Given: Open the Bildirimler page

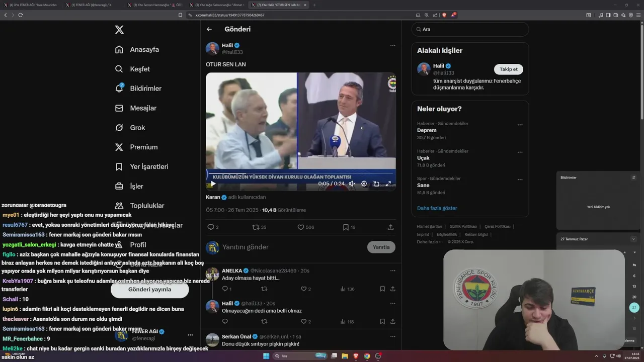Looking at the screenshot, I should 138,88.
